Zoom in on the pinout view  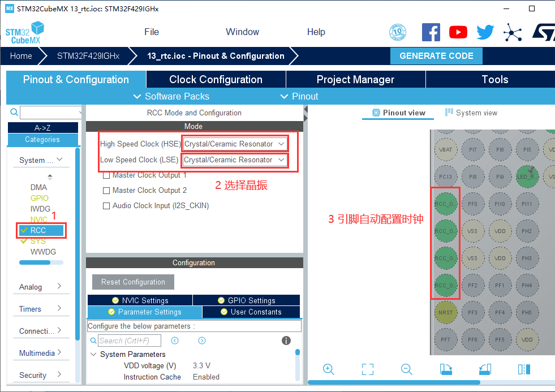pyautogui.click(x=328, y=369)
